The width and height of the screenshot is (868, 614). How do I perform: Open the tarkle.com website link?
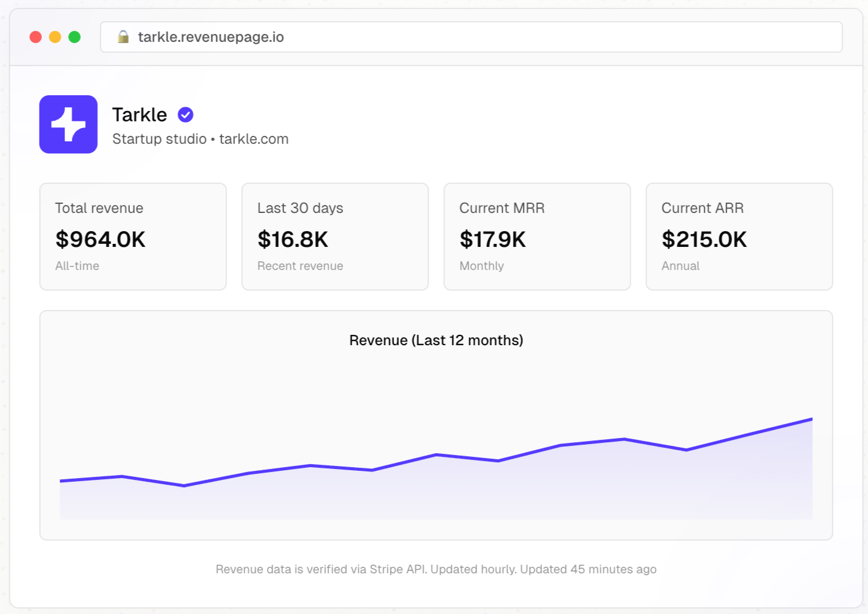coord(254,138)
